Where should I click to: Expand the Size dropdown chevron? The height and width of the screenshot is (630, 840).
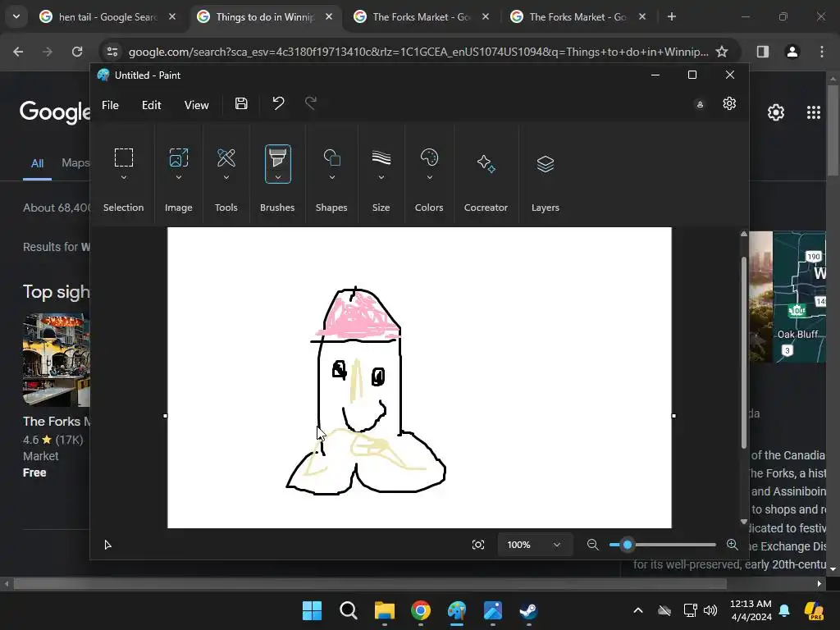[381, 177]
